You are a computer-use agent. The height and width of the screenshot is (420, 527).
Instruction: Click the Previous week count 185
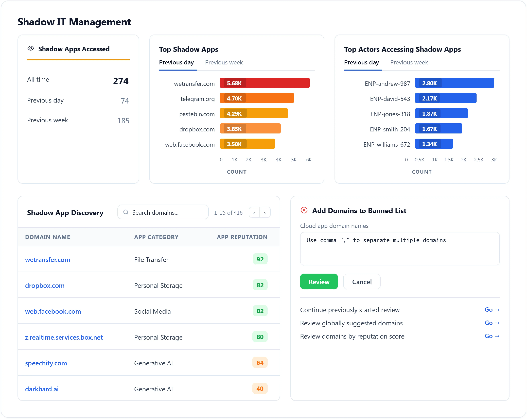click(x=123, y=121)
